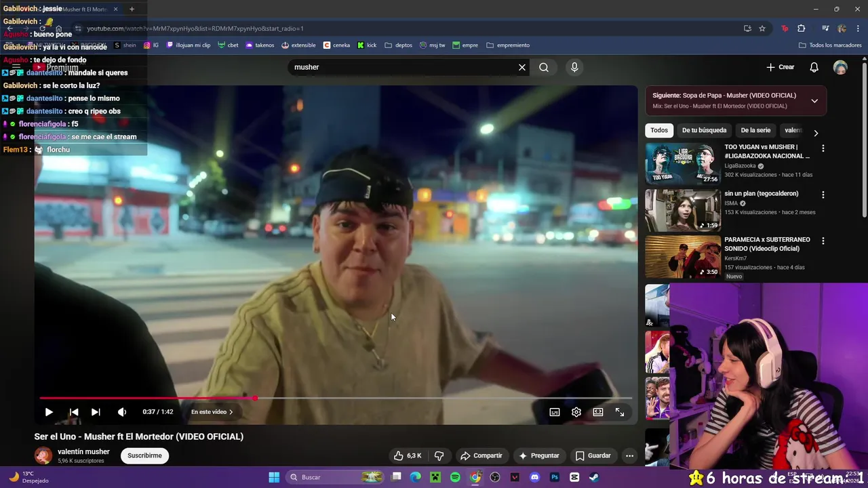This screenshot has width=868, height=488.
Task: Go to previous video in player
Action: [x=74, y=412]
